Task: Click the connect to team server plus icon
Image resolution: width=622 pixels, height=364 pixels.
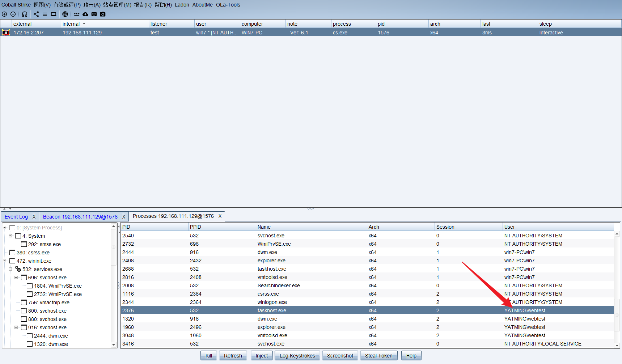Action: 4,14
